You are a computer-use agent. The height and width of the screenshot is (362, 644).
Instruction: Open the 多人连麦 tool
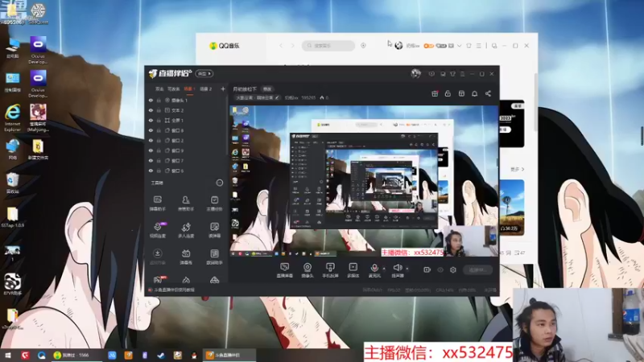tap(186, 230)
